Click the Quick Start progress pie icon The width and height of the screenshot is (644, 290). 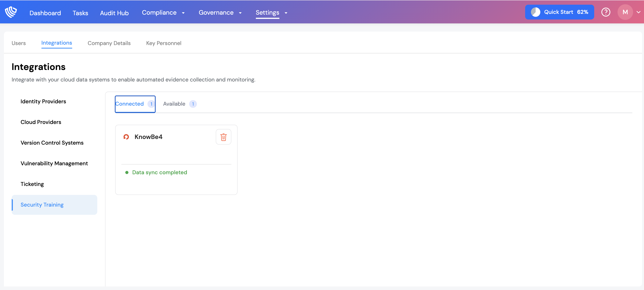pyautogui.click(x=535, y=12)
